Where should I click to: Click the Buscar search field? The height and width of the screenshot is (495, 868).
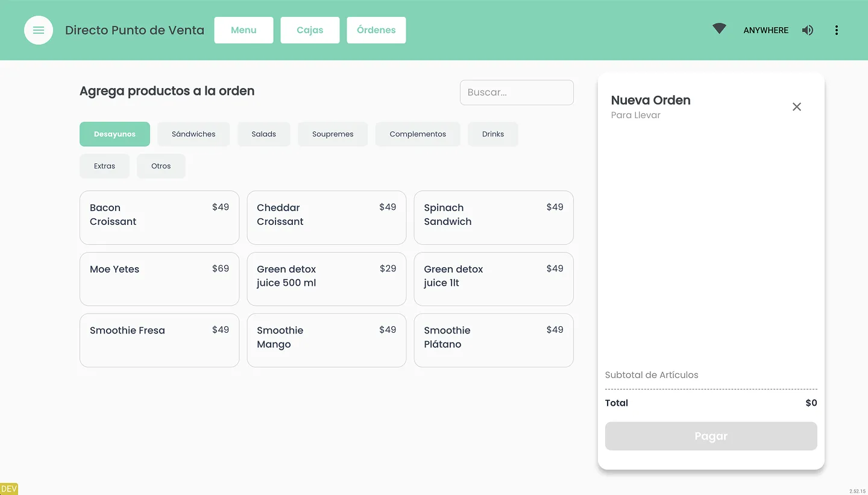pos(517,92)
